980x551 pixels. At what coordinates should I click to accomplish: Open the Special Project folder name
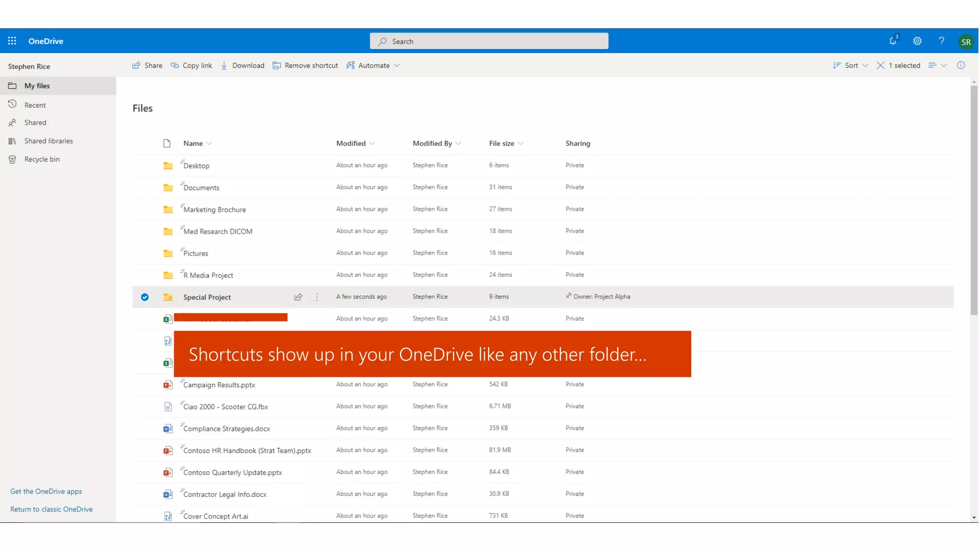pos(207,297)
